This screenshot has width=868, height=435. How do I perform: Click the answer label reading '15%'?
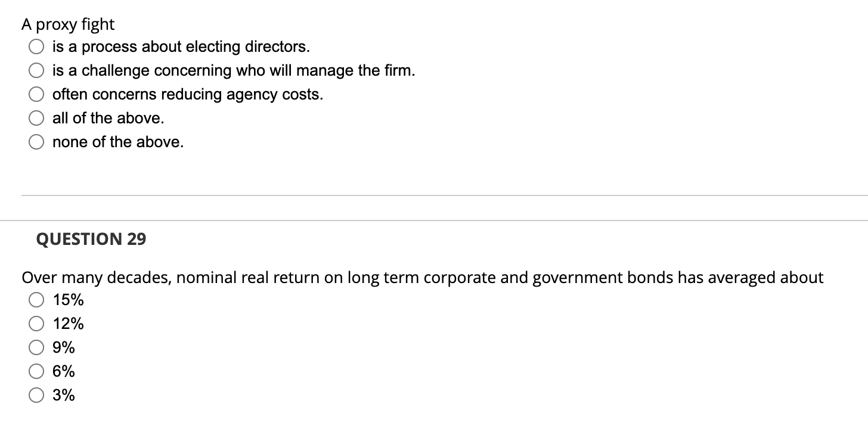point(68,299)
